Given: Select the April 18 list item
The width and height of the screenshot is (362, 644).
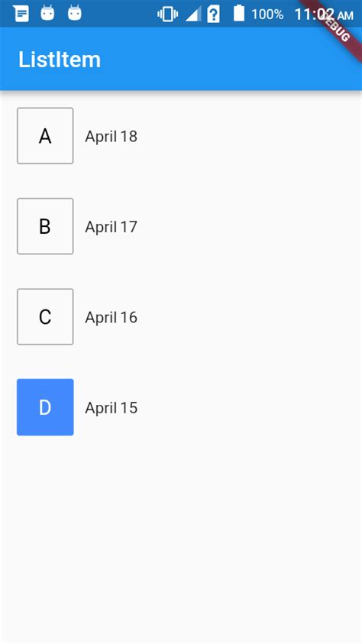Looking at the screenshot, I should point(181,136).
